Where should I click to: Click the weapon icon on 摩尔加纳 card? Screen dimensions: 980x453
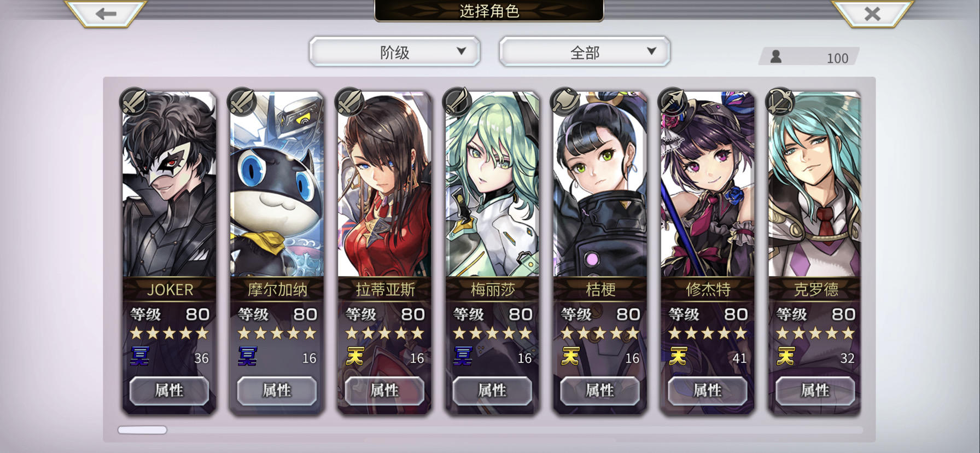(x=241, y=102)
